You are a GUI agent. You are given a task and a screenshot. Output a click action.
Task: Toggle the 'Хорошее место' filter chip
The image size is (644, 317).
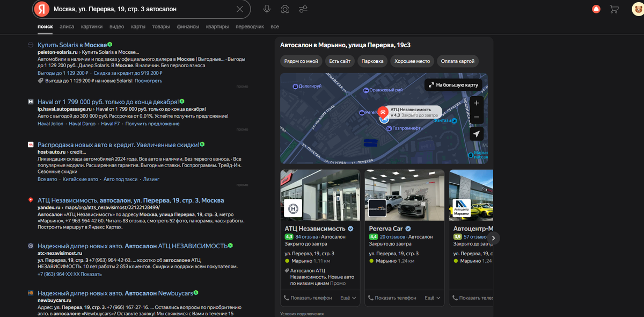[x=412, y=61]
